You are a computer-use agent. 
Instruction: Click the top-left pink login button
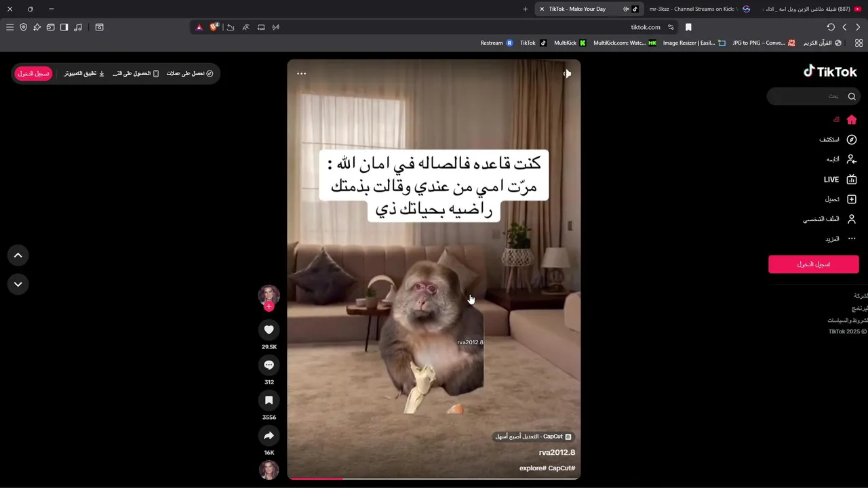click(x=33, y=73)
